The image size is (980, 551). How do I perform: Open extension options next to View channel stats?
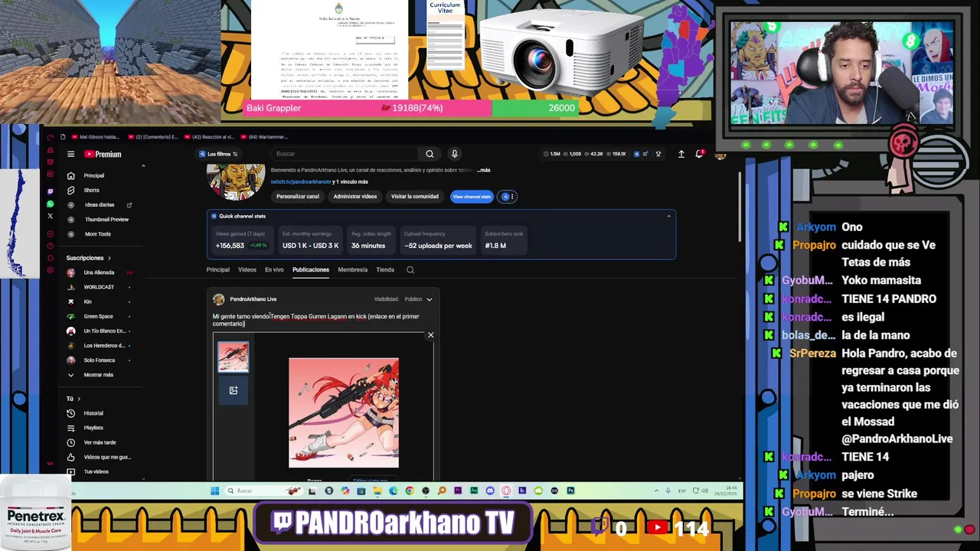tap(507, 197)
